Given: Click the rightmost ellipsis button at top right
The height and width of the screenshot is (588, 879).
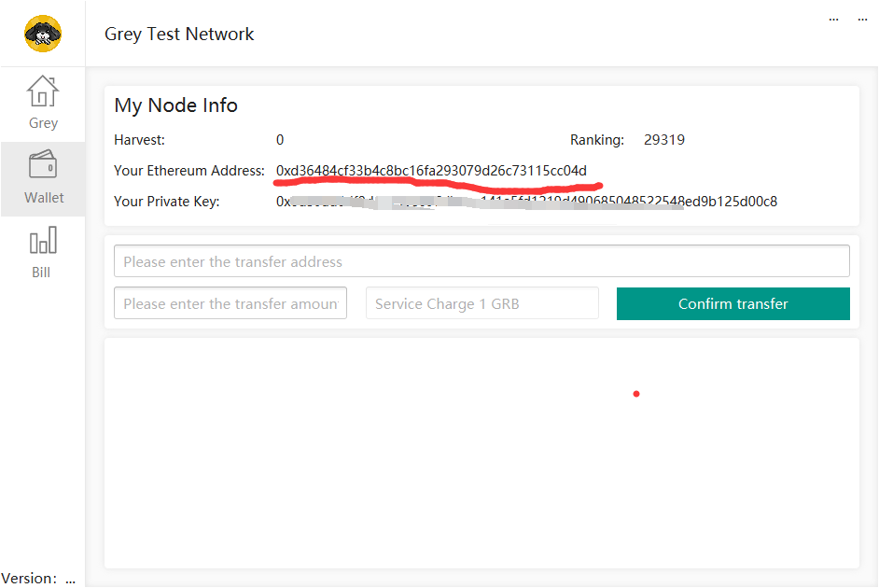Looking at the screenshot, I should (863, 18).
